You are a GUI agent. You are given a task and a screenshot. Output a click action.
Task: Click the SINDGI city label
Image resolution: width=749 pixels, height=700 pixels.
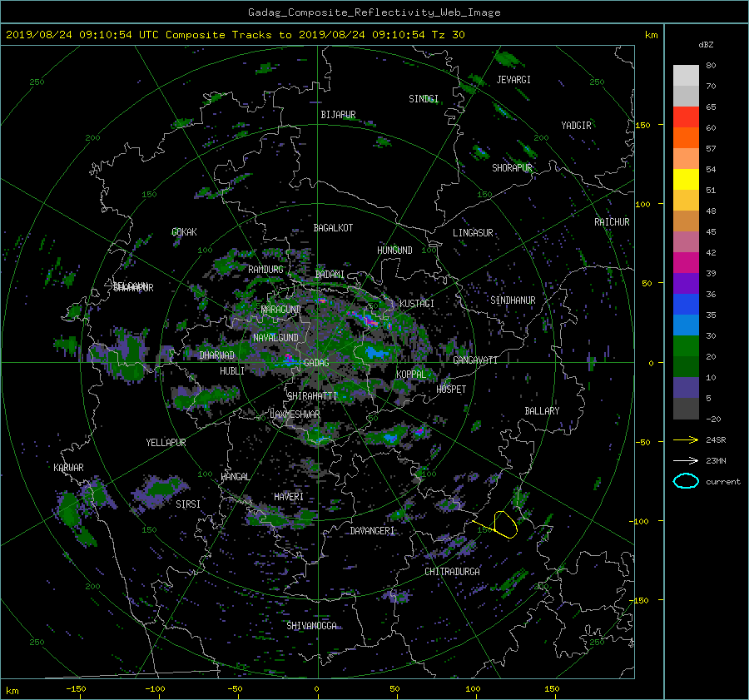424,99
